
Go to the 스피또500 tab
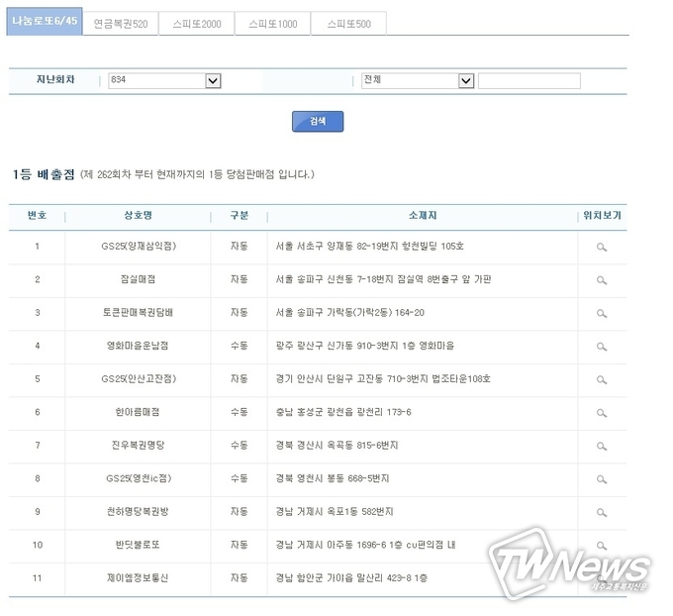coord(348,24)
